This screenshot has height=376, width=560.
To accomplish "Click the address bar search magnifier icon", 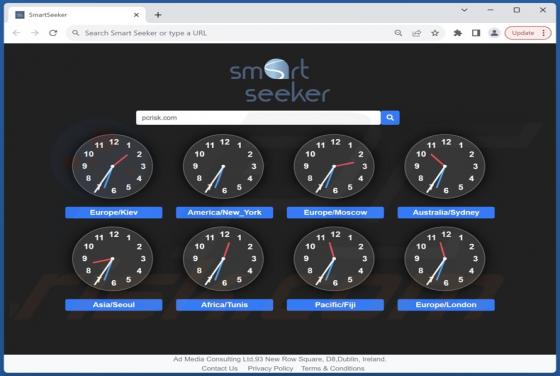I will click(75, 33).
